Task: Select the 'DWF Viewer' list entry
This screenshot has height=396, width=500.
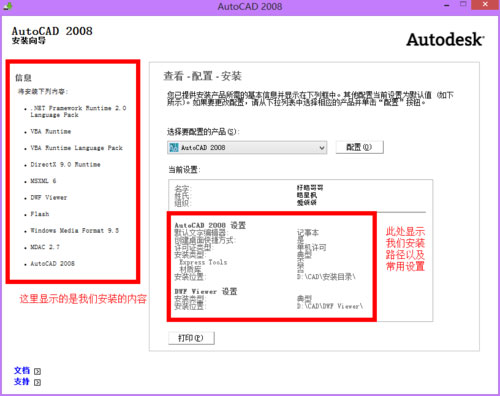Action: 49,197
